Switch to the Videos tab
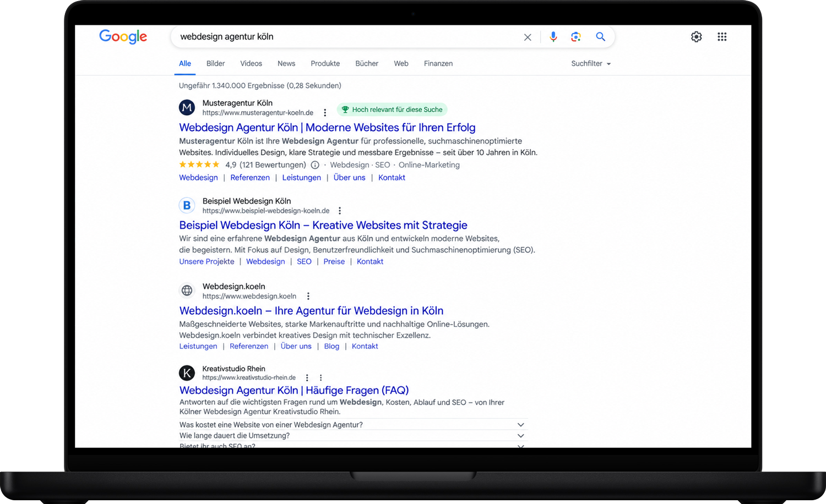The height and width of the screenshot is (504, 826). [251, 64]
